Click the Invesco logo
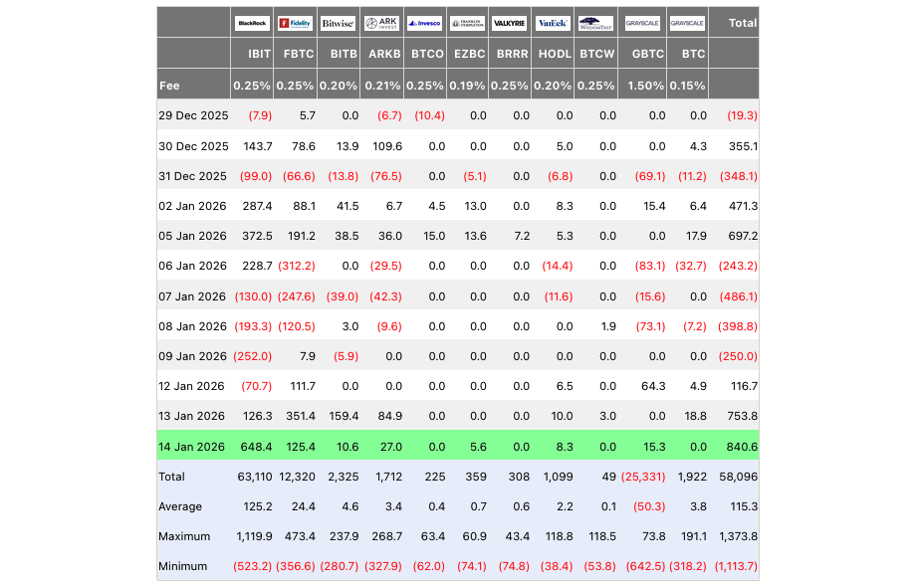Viewport: 924px width, 587px height. click(425, 23)
